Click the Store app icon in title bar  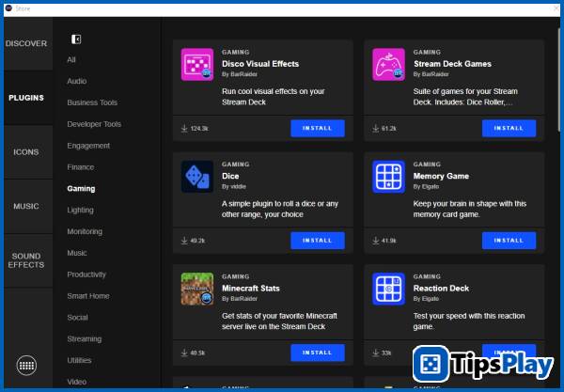(8, 8)
